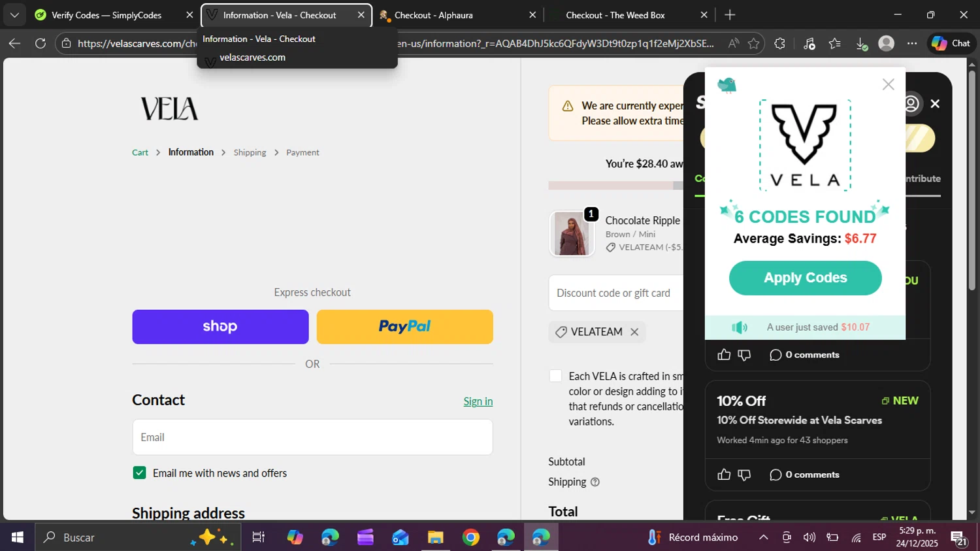Show shipping info help icon
Image resolution: width=980 pixels, height=551 pixels.
pyautogui.click(x=595, y=482)
